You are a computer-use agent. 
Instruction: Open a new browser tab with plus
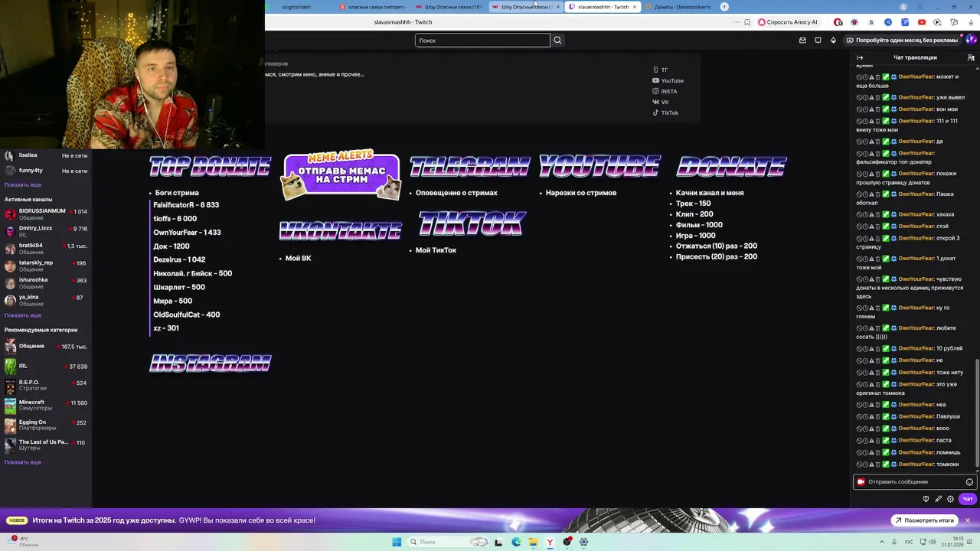[x=724, y=7]
